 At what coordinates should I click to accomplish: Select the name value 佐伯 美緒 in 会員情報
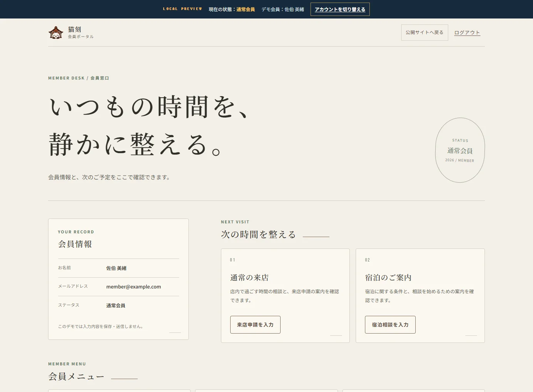click(116, 268)
